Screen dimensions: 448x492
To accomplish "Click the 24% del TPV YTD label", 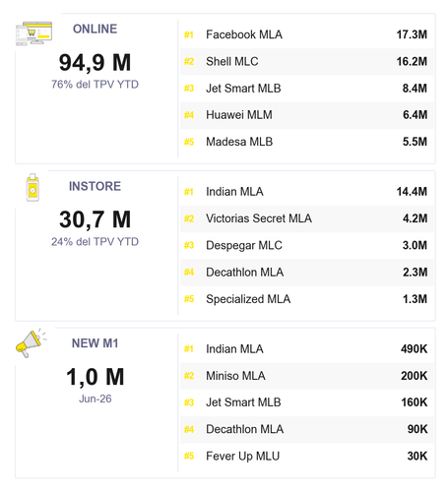I will pos(95,242).
